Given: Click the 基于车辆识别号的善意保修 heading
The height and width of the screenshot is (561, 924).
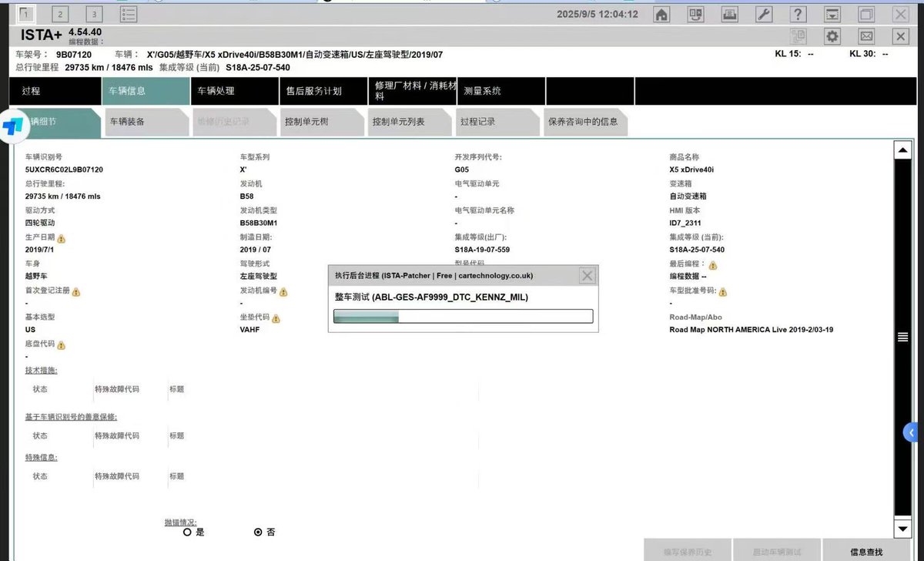Looking at the screenshot, I should click(71, 417).
